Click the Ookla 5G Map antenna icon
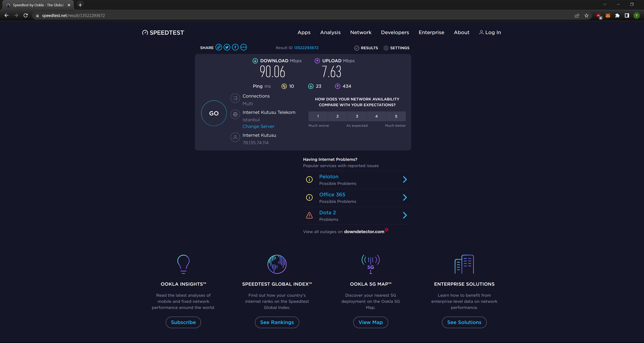 click(x=370, y=264)
